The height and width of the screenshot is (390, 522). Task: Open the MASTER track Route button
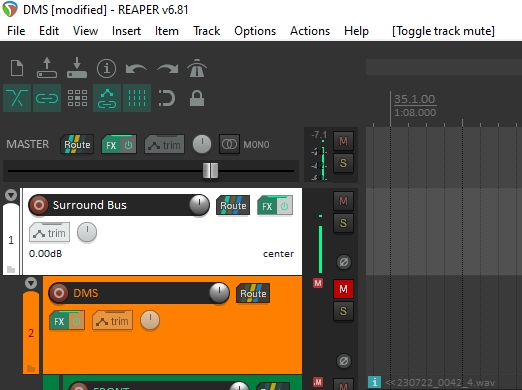pyautogui.click(x=77, y=144)
